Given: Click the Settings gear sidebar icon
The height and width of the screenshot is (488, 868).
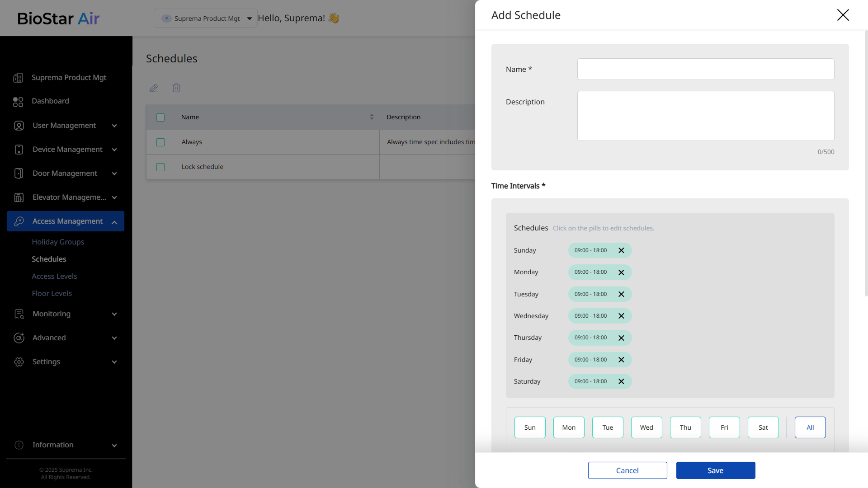Looking at the screenshot, I should [x=19, y=362].
